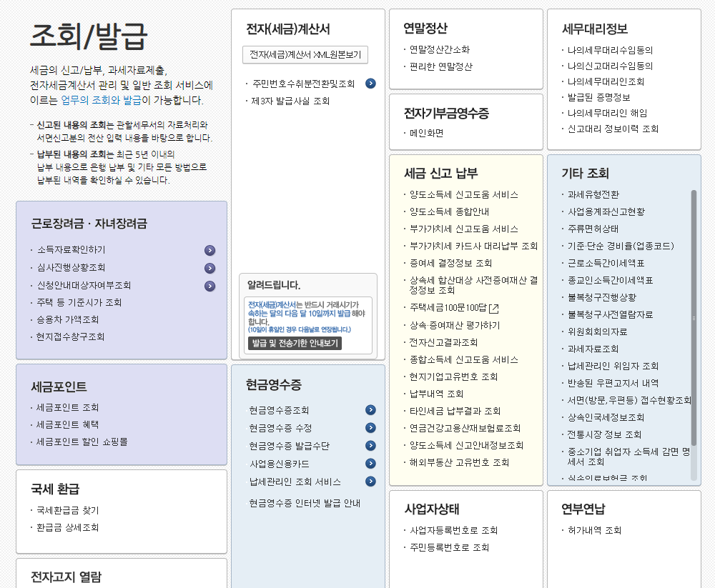Image resolution: width=715 pixels, height=588 pixels.
Task: Open 메인화면 under 전자기부금영수증
Action: coord(426,133)
